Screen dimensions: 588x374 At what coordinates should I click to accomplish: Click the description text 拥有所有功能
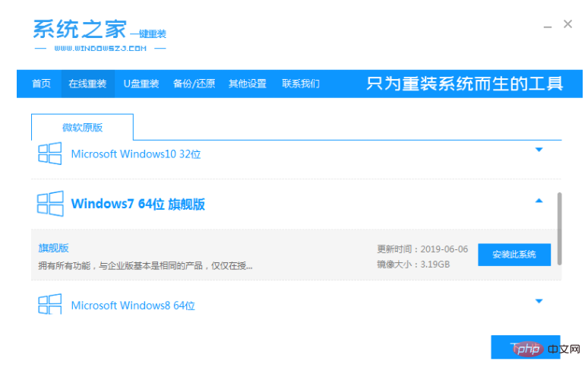tap(145, 266)
